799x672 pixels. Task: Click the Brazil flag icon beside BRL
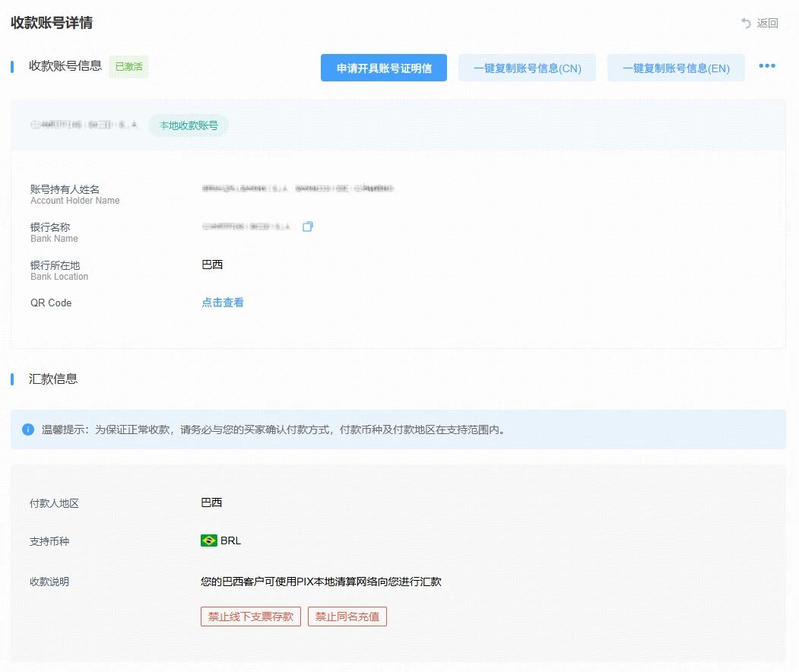(x=211, y=540)
